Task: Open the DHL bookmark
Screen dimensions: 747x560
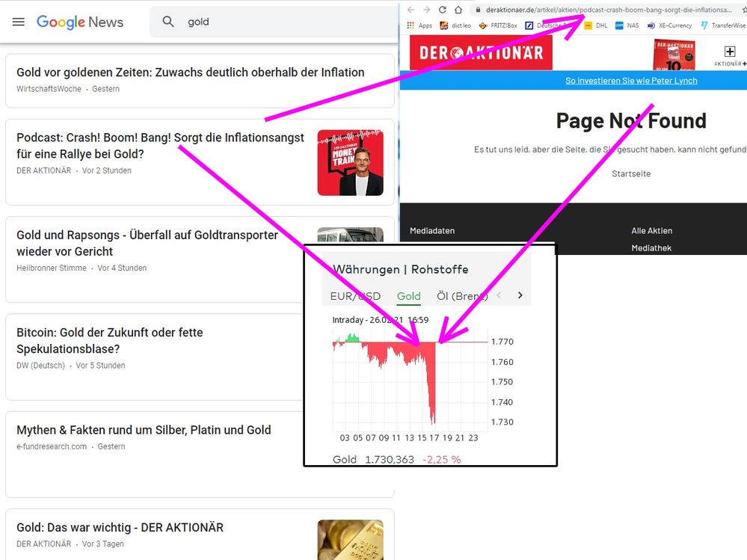Action: [596, 25]
